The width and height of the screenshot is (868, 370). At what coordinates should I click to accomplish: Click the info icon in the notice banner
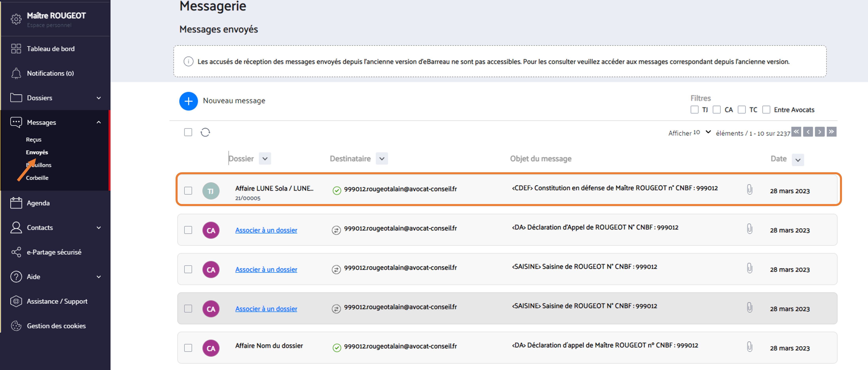(x=188, y=62)
